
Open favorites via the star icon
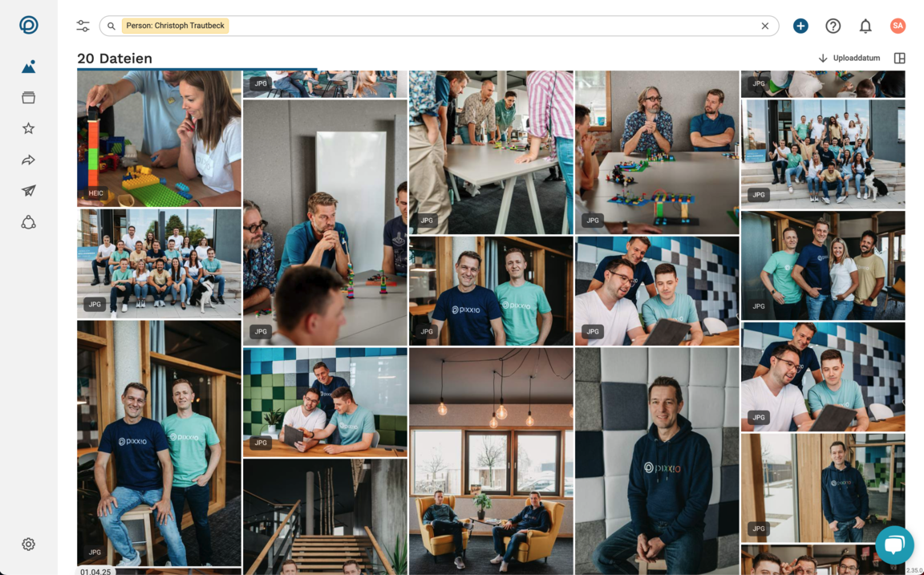pyautogui.click(x=28, y=128)
